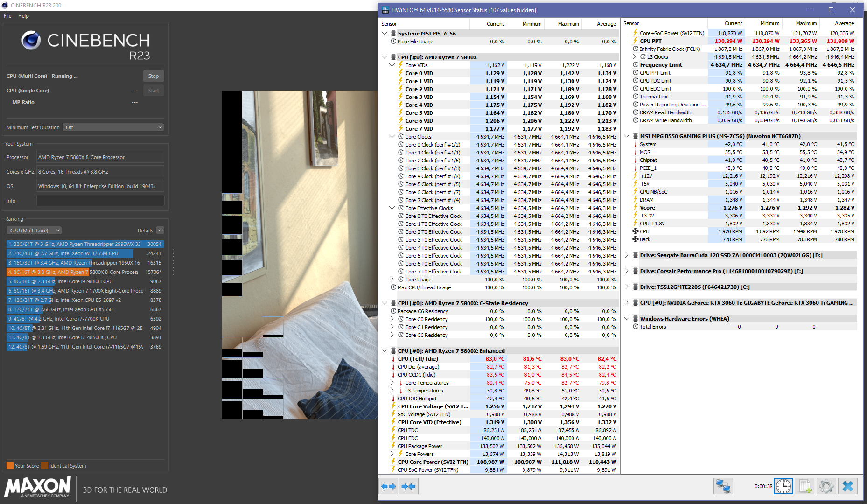
Task: Expand the Core Powers node
Action: point(392,454)
